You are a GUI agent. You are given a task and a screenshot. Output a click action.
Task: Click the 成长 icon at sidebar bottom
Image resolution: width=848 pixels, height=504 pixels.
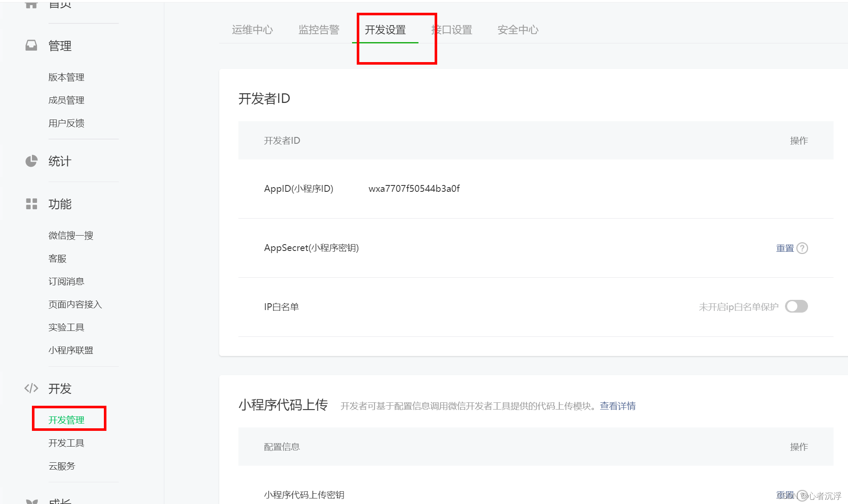[31, 501]
